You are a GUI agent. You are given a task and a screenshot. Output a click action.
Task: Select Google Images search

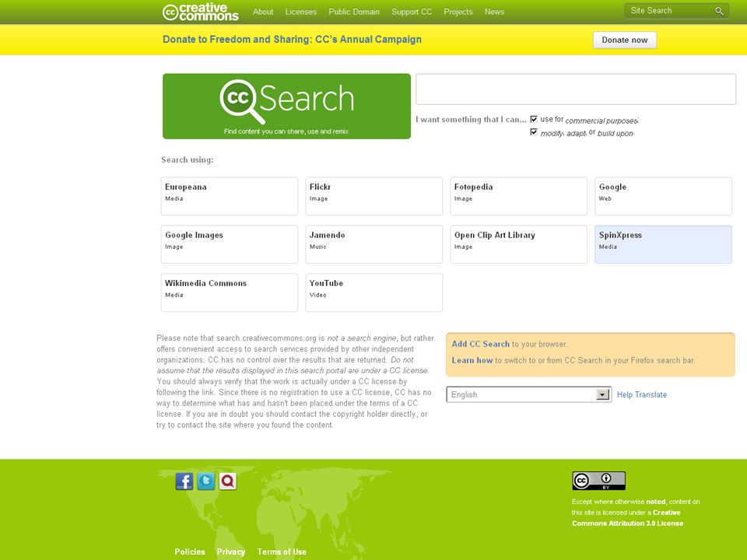(x=230, y=244)
